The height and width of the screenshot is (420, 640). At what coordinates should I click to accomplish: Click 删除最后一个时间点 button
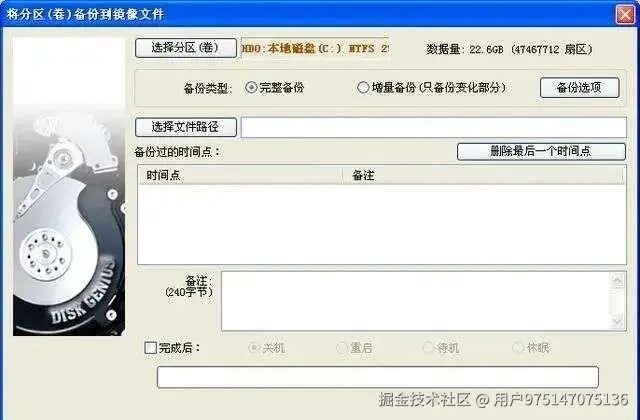[541, 151]
